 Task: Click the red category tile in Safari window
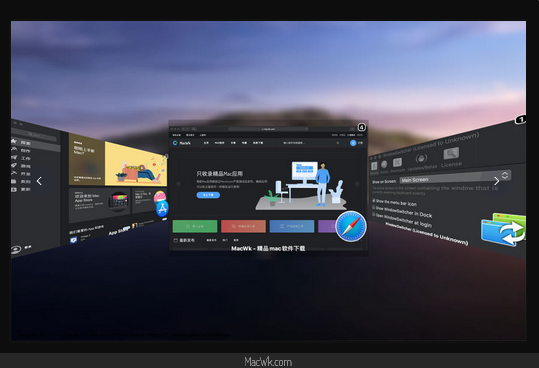[243, 226]
